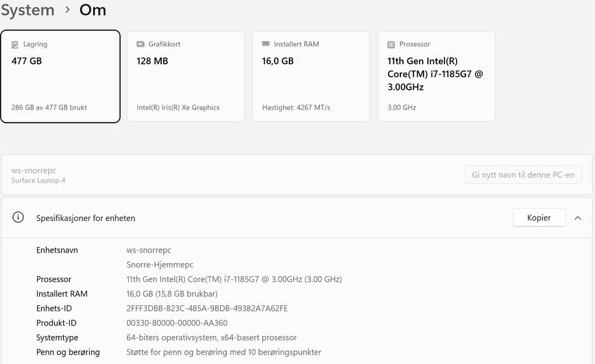Go back to System in the breadcrumb
Screen dimensions: 595x364
28,11
